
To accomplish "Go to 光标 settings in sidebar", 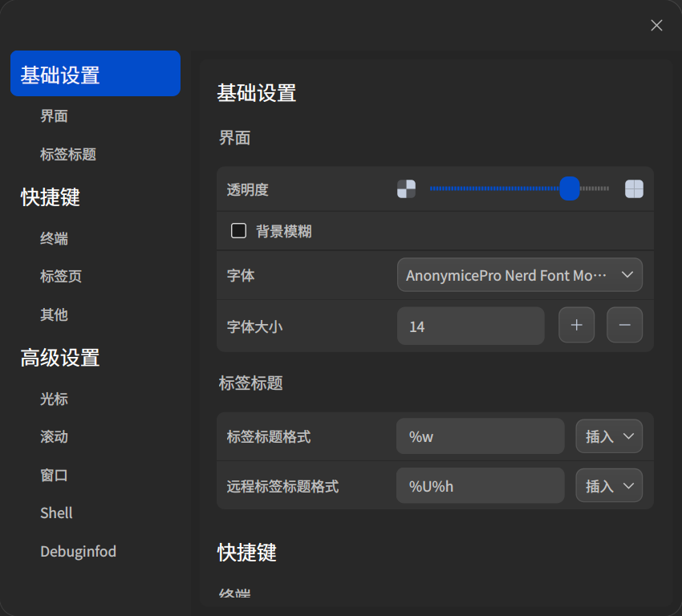I will coord(54,399).
